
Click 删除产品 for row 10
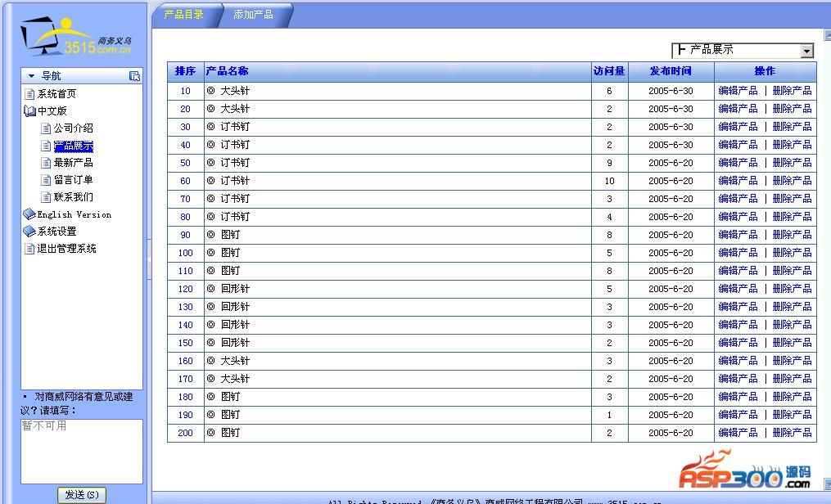(792, 91)
